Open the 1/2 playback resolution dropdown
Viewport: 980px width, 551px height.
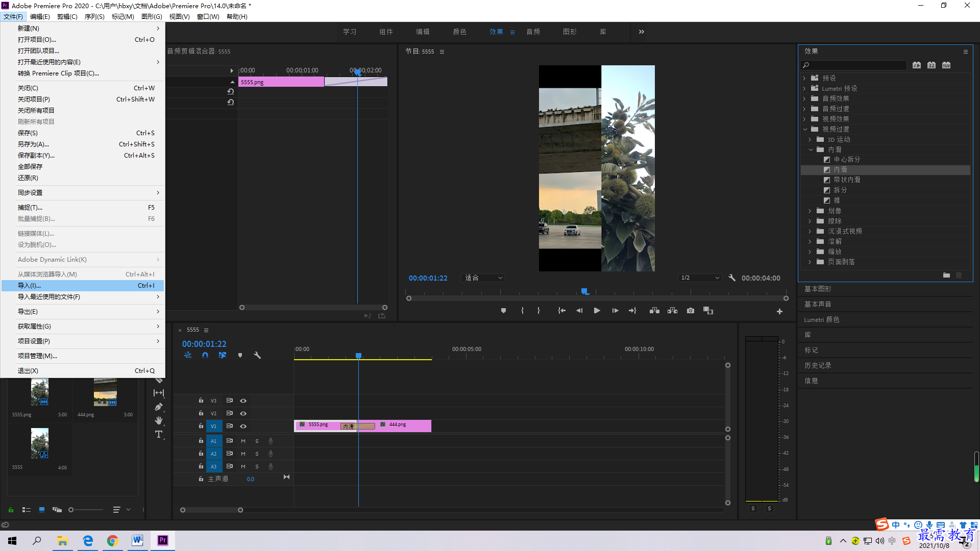point(700,278)
